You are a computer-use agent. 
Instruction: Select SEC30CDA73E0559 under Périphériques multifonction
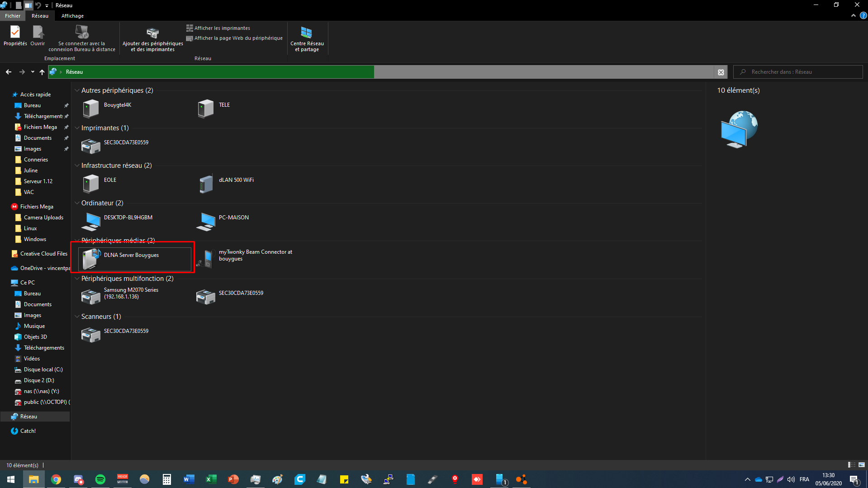click(249, 297)
